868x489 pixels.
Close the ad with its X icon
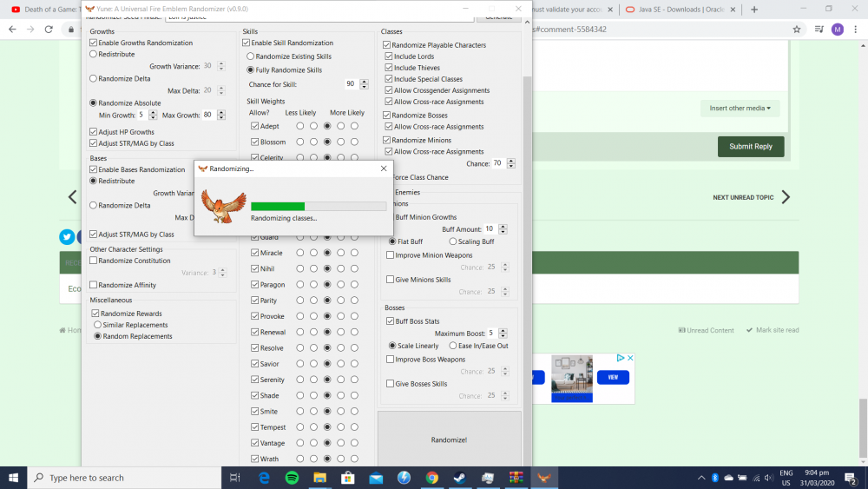coord(630,359)
